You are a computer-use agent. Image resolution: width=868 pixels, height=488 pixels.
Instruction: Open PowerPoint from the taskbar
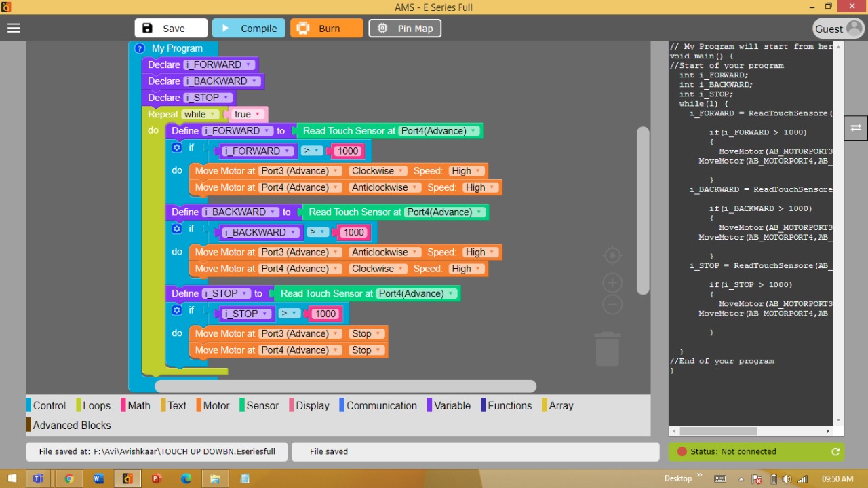[157, 478]
